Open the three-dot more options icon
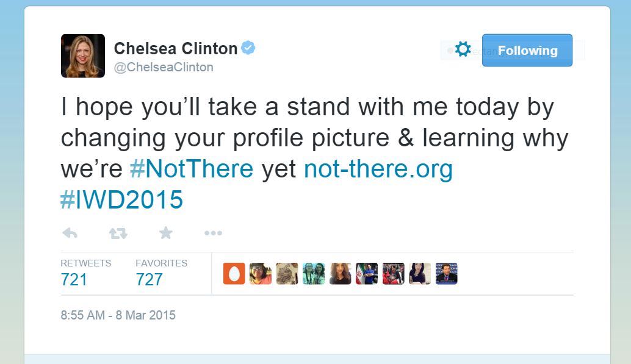Viewport: 631px width, 364px height. click(213, 233)
